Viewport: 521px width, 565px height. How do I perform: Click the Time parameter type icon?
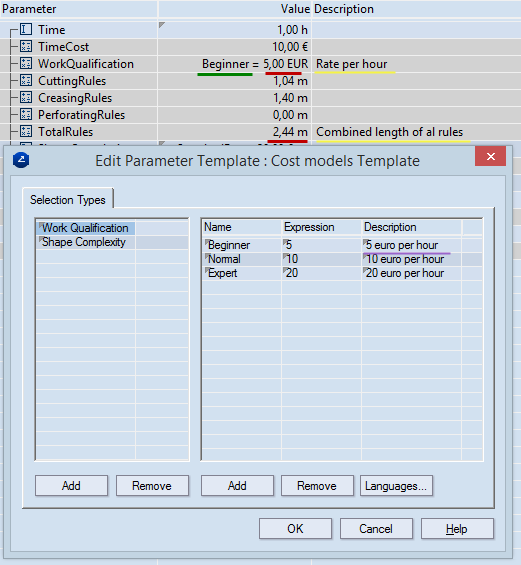click(x=26, y=29)
